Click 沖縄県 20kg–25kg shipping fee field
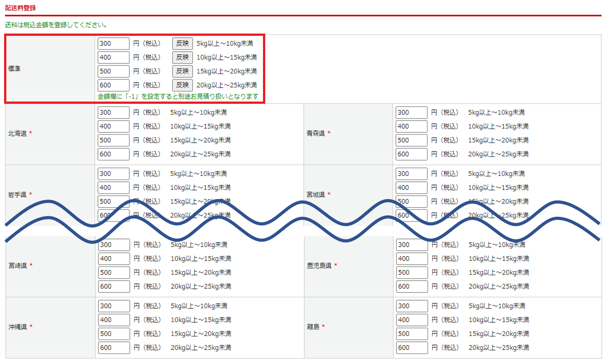 tap(114, 348)
